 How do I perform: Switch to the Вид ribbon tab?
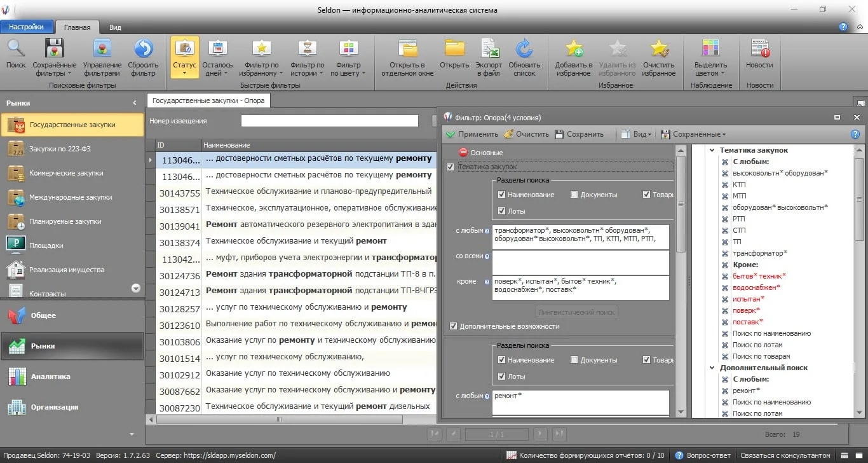[x=115, y=27]
